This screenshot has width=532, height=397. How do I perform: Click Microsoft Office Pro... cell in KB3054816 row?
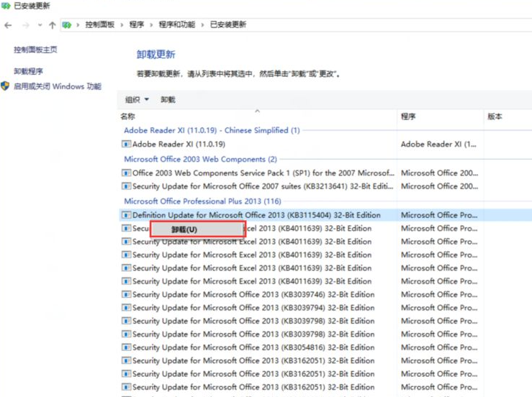coord(439,347)
